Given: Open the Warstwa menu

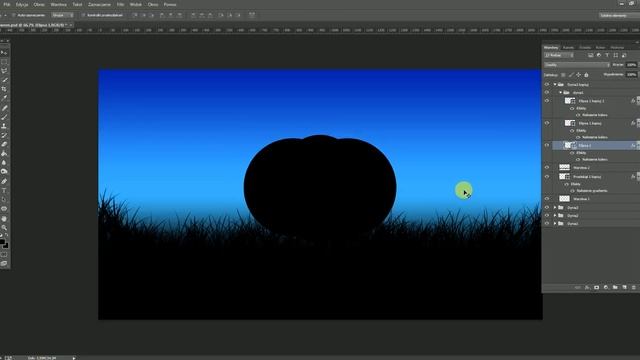Looking at the screenshot, I should tap(58, 4).
